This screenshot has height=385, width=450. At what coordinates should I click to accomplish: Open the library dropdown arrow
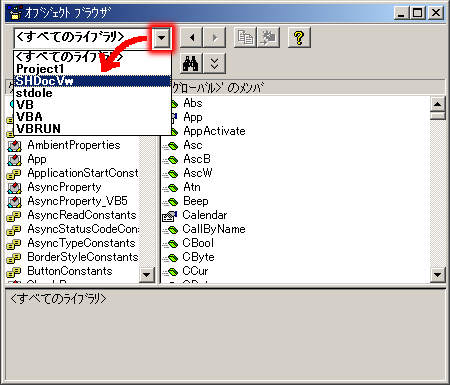(x=162, y=37)
